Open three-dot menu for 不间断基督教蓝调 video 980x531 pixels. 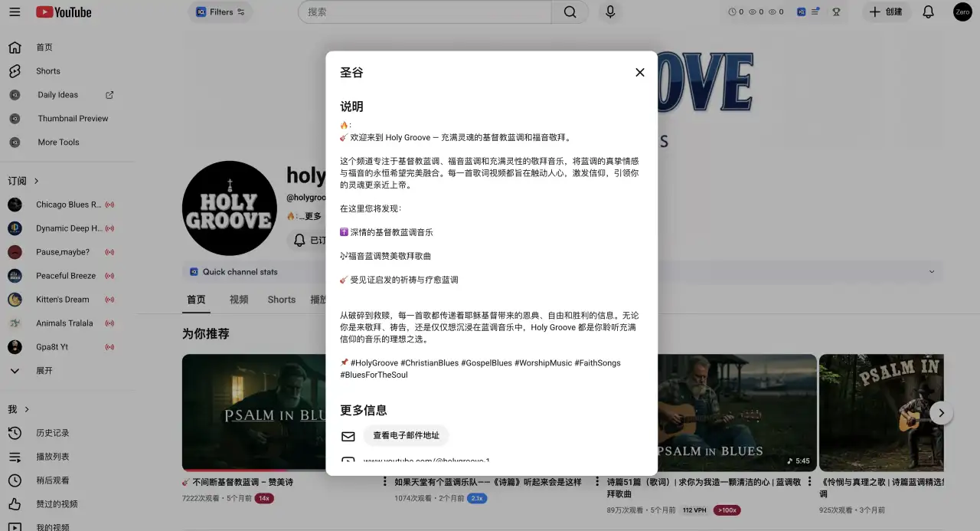point(385,482)
